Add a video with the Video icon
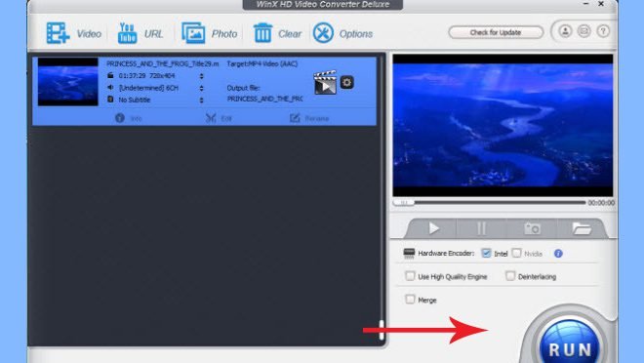This screenshot has width=644, height=363. (x=58, y=33)
